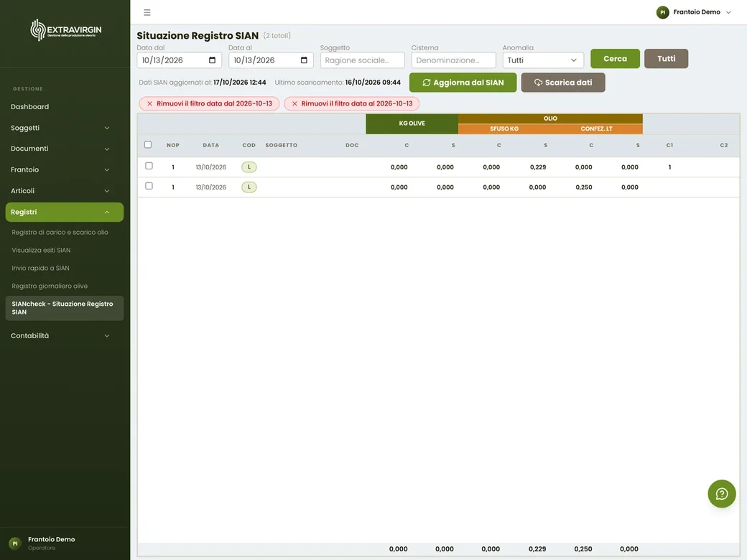The width and height of the screenshot is (747, 560).
Task: Click the Extravirgin logo
Action: [66, 30]
